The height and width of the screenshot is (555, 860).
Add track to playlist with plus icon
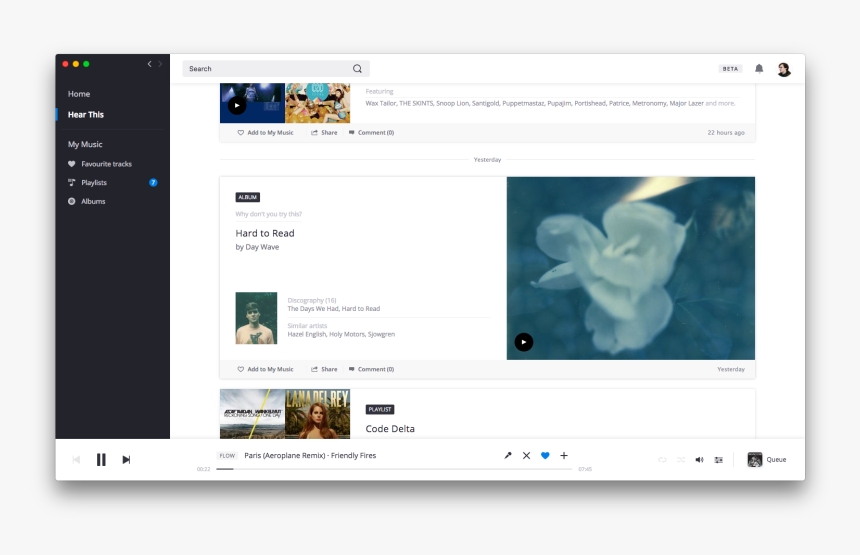tap(564, 455)
